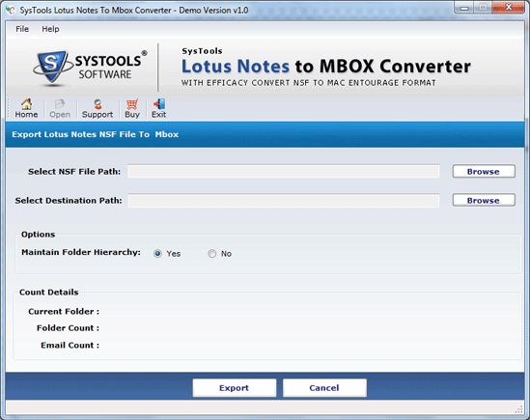Click the app icon in title bar
This screenshot has width=530, height=420.
click(x=11, y=11)
